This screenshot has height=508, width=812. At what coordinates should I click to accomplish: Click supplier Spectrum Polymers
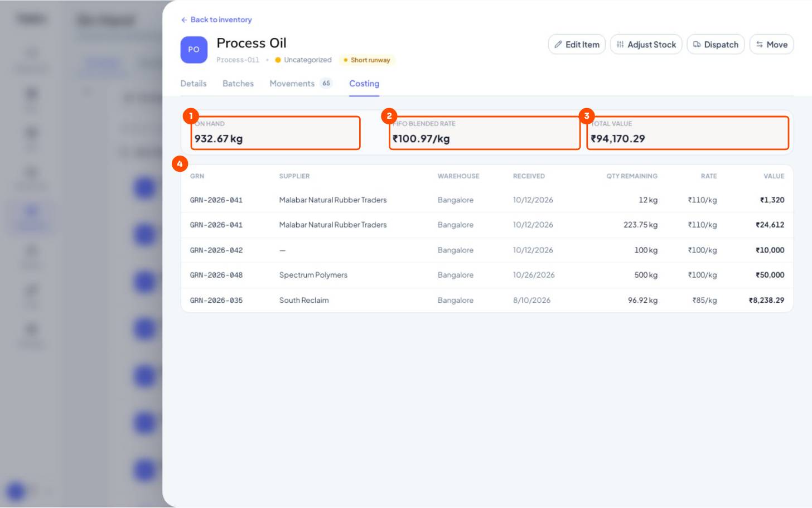click(313, 275)
